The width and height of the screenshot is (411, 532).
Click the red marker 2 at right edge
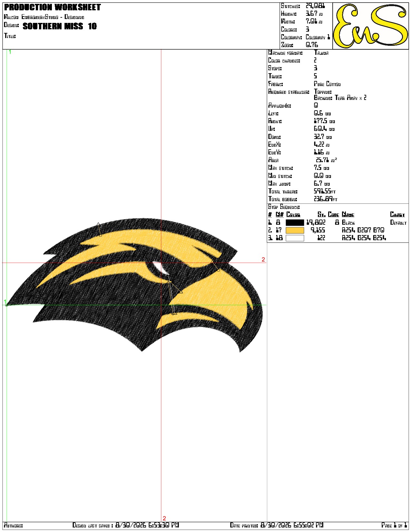263,260
